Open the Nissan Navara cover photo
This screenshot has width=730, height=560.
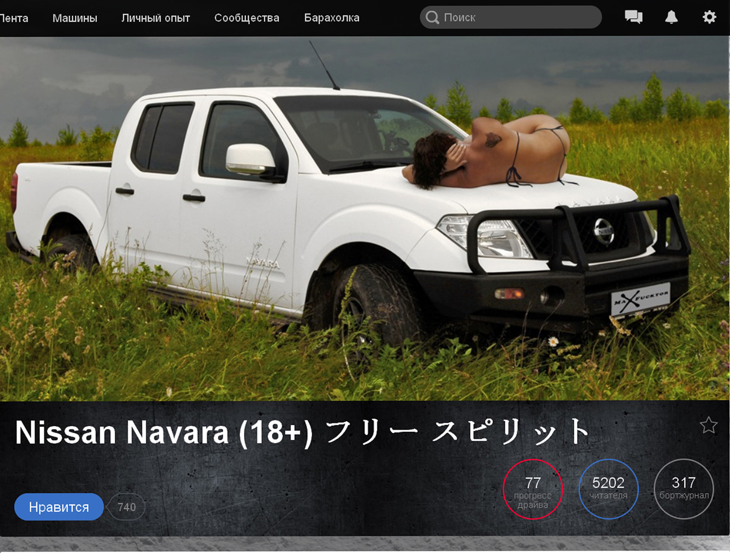[365, 218]
